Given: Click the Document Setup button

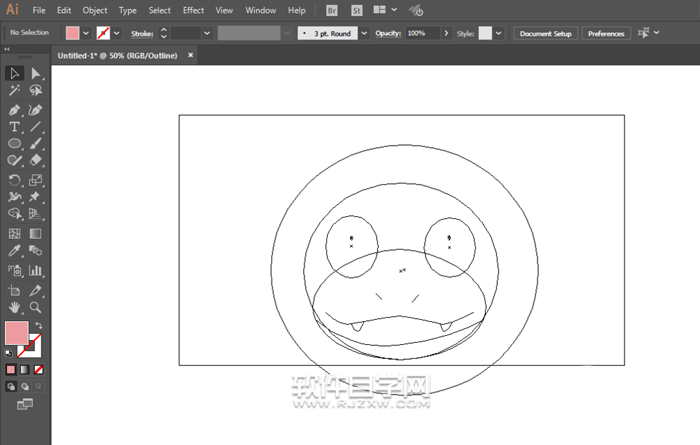Looking at the screenshot, I should [x=546, y=33].
